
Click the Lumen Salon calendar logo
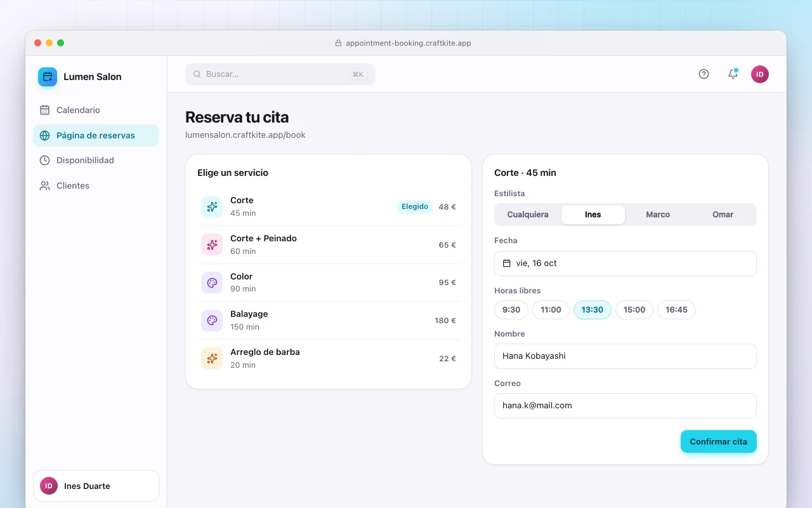[48, 77]
